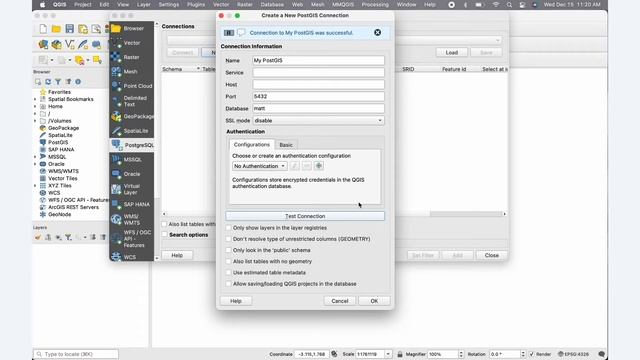Viewport: 640px width, 360px height.
Task: Select the Vector source type
Action: (x=132, y=43)
